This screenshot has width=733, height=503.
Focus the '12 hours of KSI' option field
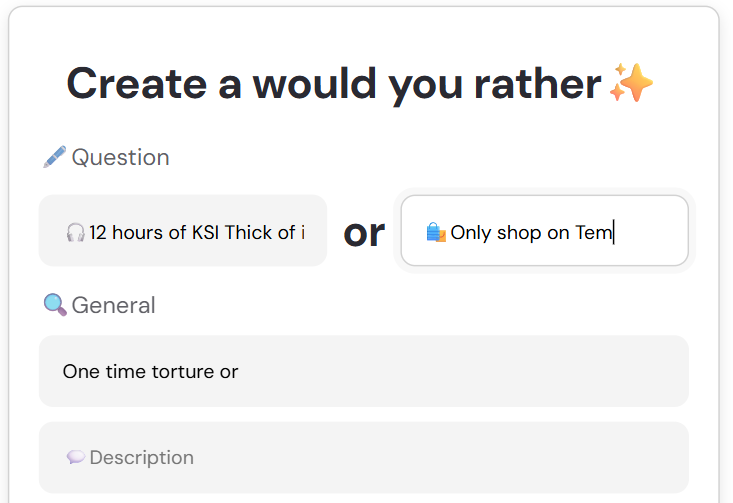tap(183, 230)
